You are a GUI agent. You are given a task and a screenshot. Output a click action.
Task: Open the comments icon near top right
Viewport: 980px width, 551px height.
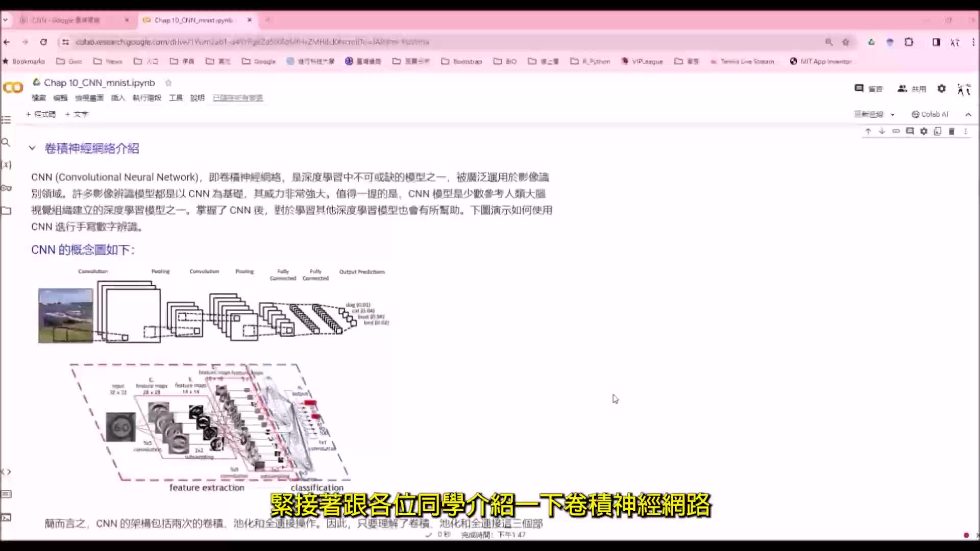pyautogui.click(x=859, y=88)
